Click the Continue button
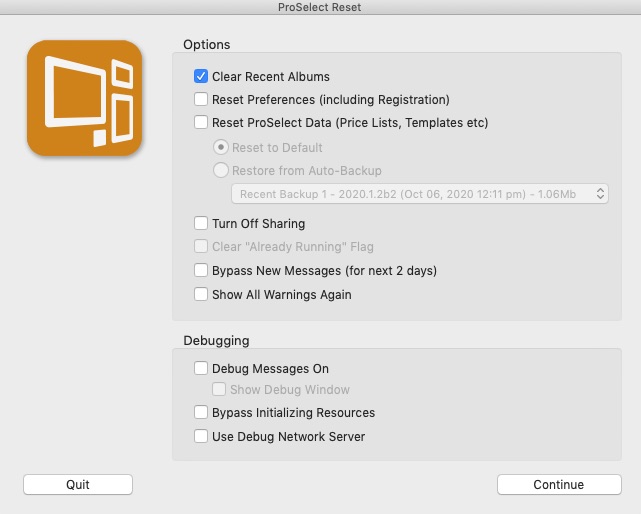Image resolution: width=641 pixels, height=514 pixels. click(x=558, y=485)
